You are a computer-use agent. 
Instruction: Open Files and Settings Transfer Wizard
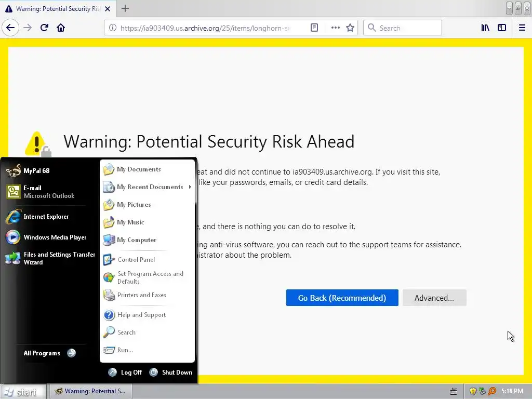coord(49,258)
